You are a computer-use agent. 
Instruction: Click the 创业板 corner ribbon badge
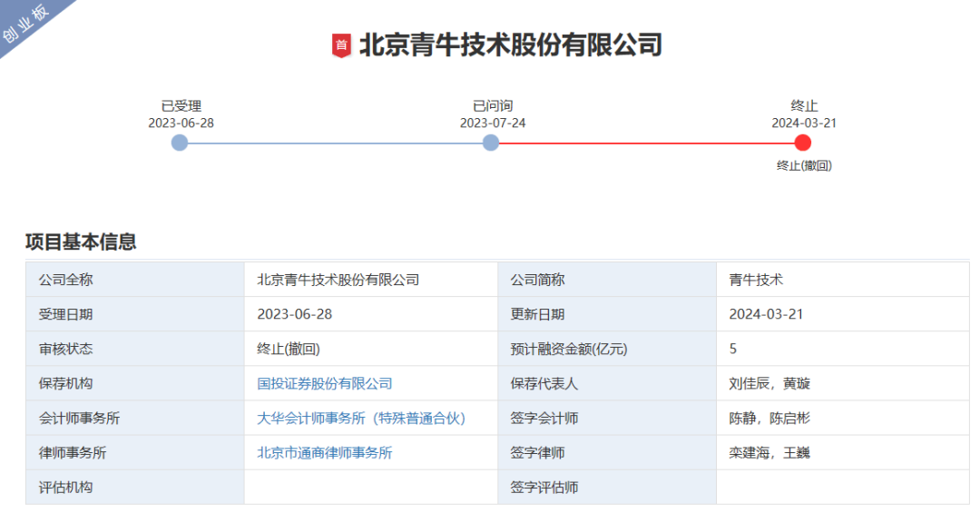point(27,24)
